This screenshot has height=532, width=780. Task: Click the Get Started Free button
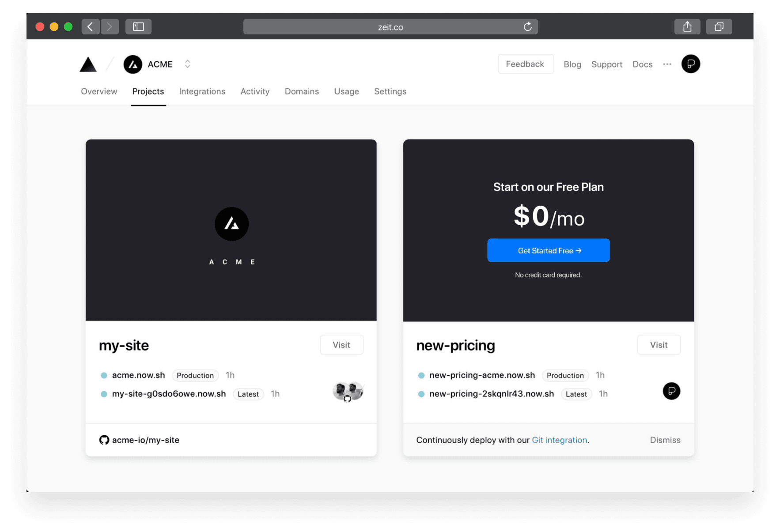(x=548, y=250)
